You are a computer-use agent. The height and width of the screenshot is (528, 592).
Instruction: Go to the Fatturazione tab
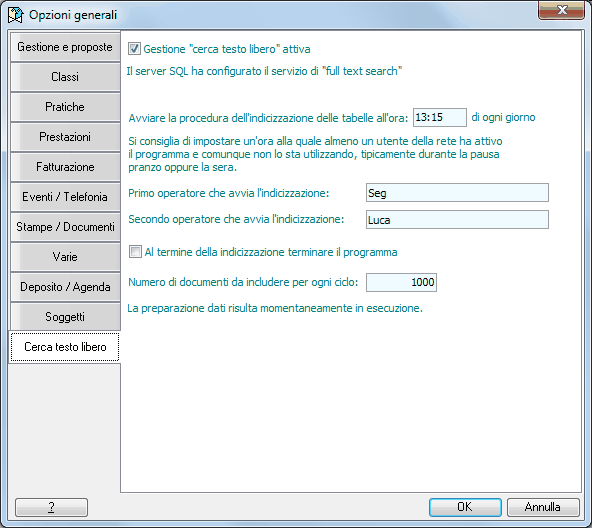point(65,167)
